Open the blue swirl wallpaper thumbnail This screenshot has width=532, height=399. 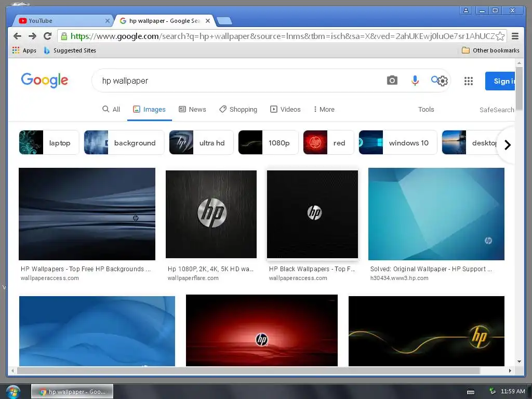[97, 331]
